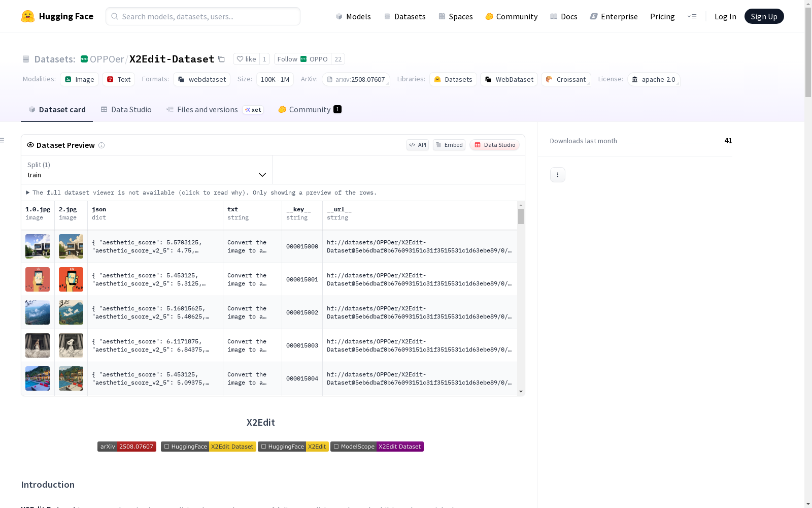Open Spaces in the top navigation
The height and width of the screenshot is (508, 812).
(x=455, y=16)
